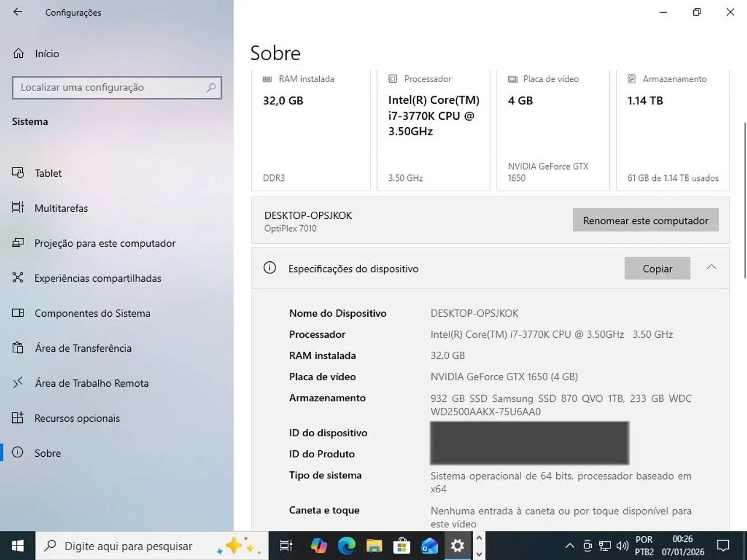Click the Processador chip icon on the card
The width and height of the screenshot is (747, 560).
click(393, 79)
